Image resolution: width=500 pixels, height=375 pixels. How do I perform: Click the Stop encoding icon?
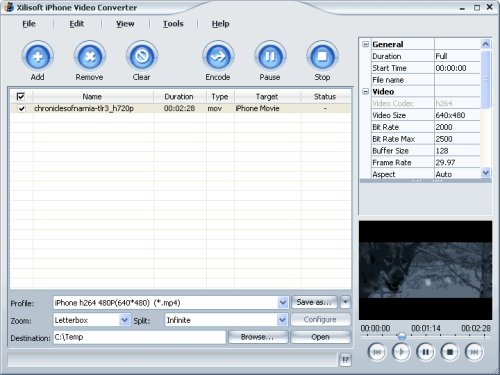[x=322, y=57]
